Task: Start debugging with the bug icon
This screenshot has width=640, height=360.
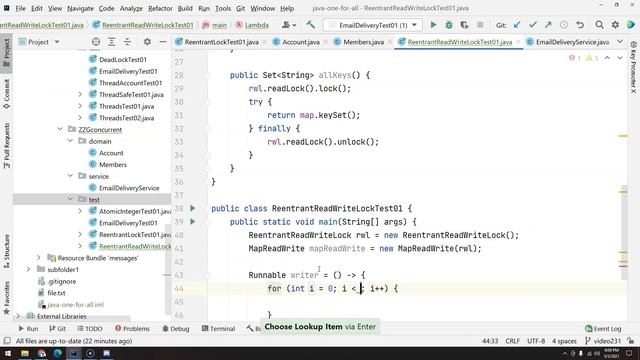Action: (x=449, y=25)
